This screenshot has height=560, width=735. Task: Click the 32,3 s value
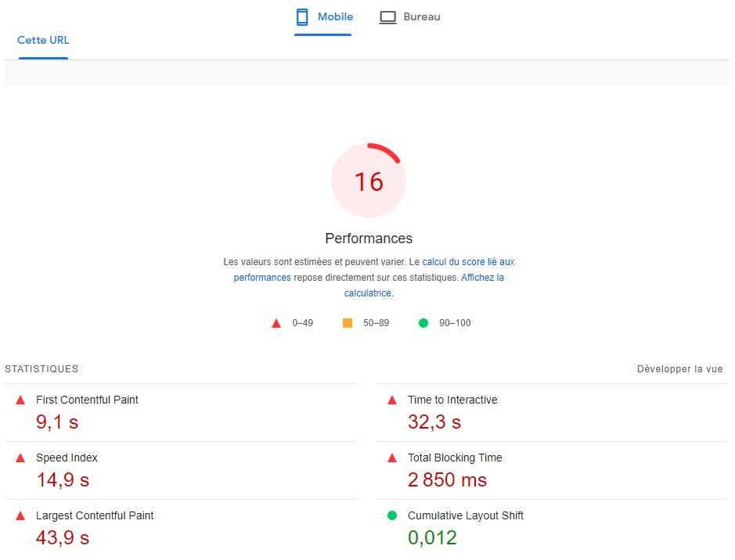pos(434,422)
